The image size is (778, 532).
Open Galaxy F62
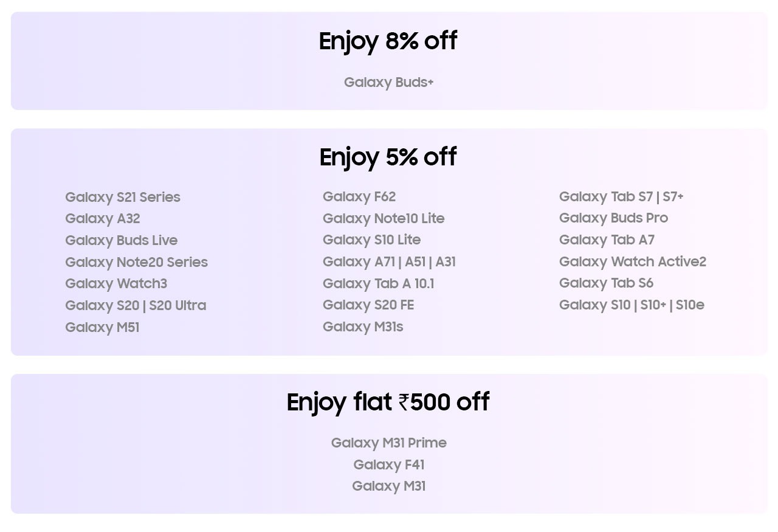point(359,197)
